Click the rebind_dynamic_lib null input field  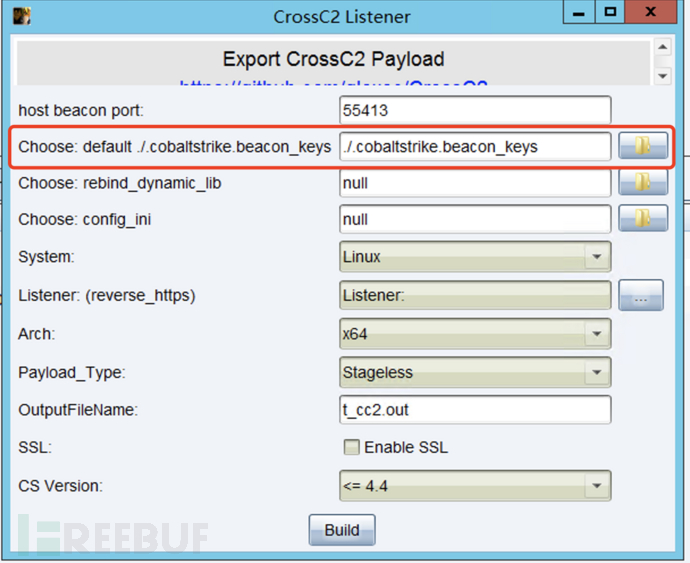475,183
